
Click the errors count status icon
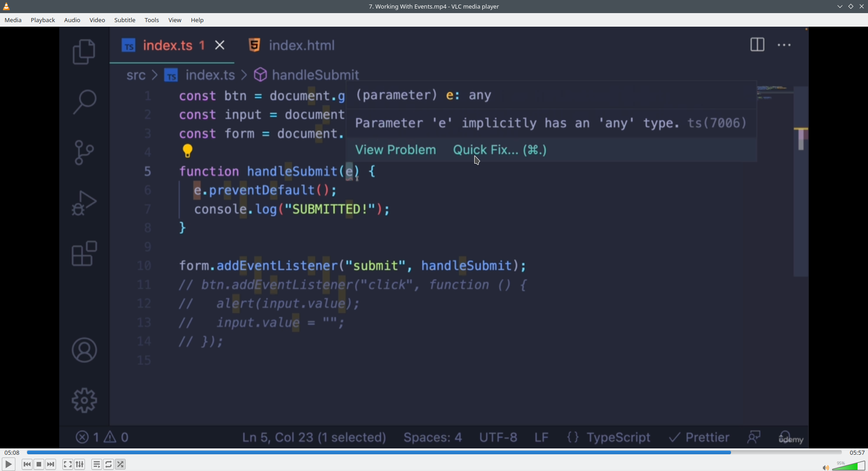click(87, 438)
